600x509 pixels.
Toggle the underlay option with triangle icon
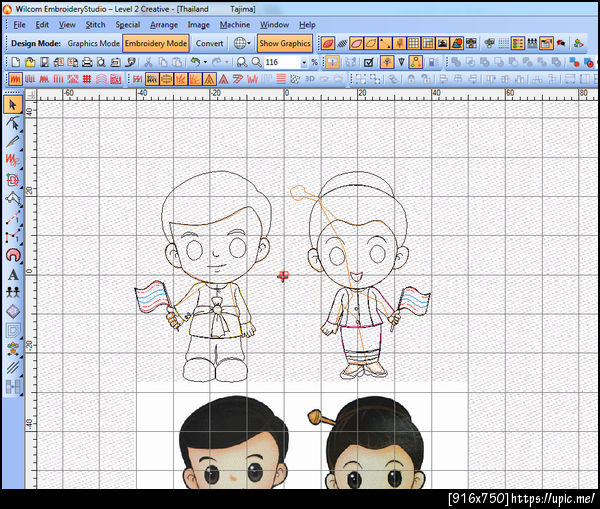(x=209, y=79)
